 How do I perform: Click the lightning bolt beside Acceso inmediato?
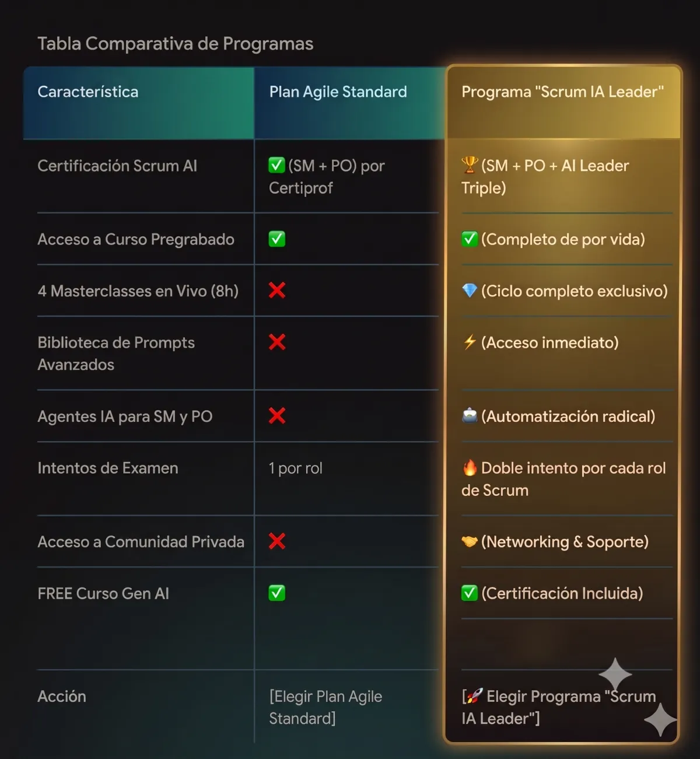(470, 342)
